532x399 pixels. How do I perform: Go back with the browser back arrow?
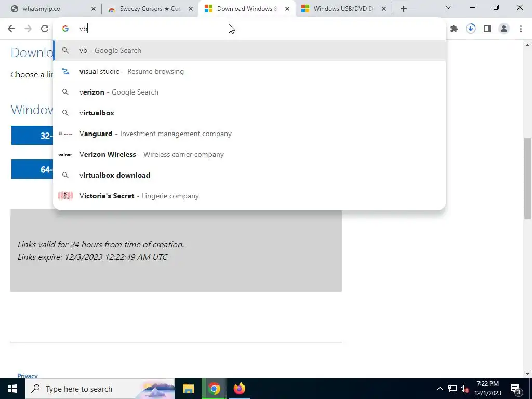pos(11,29)
